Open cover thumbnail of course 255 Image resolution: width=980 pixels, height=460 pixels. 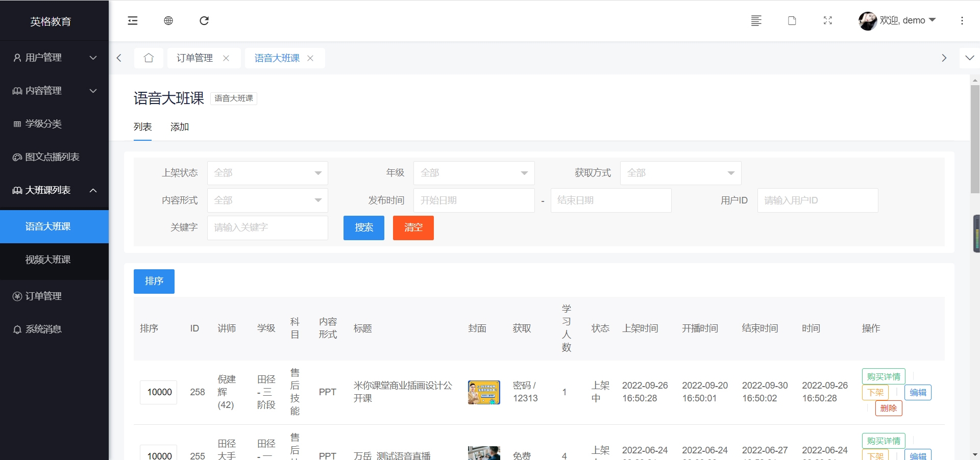484,453
